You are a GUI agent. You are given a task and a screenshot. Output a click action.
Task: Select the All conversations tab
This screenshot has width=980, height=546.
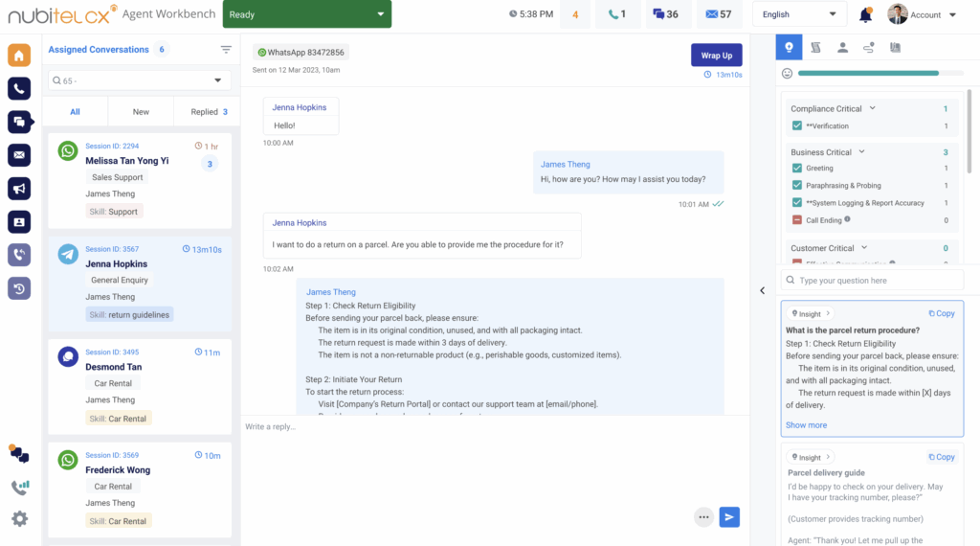tap(75, 112)
